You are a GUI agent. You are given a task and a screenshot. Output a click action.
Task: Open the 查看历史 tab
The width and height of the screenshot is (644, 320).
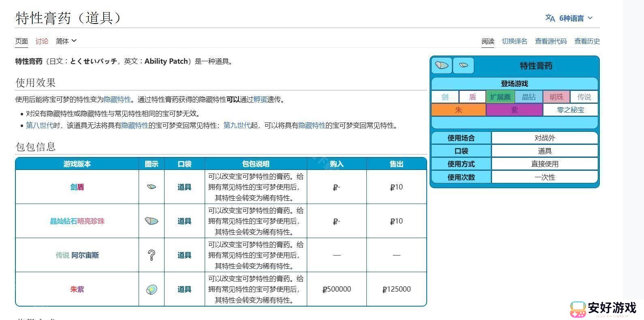[586, 41]
